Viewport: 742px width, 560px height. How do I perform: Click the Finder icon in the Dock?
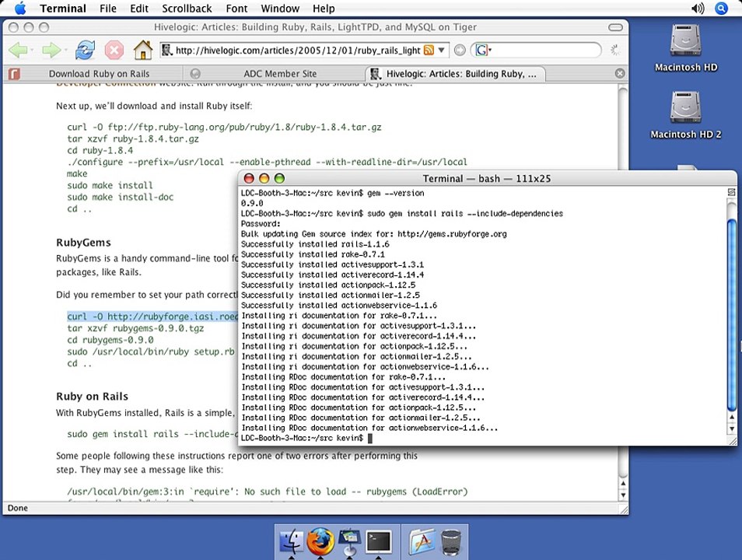pyautogui.click(x=292, y=541)
